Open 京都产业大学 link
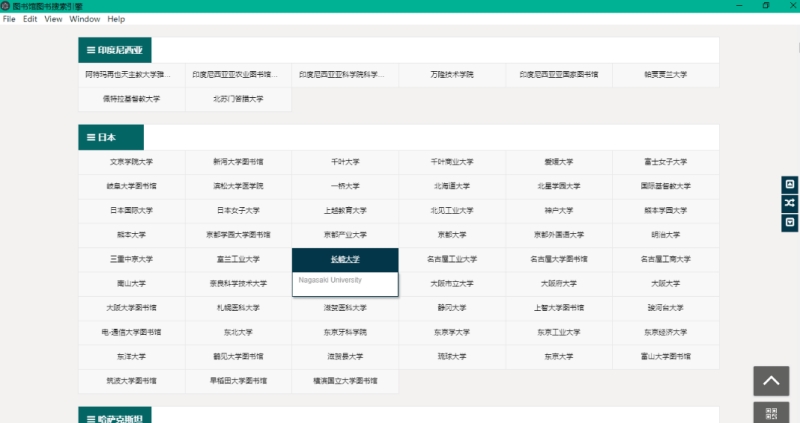Screen dimensions: 800x423 [x=345, y=235]
